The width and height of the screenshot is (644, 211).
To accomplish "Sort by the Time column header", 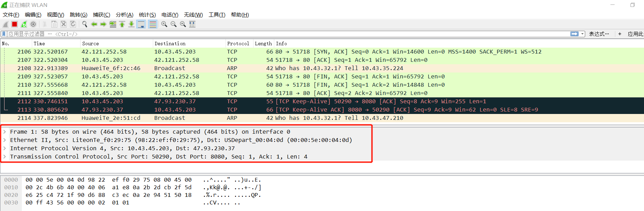I will [56, 44].
